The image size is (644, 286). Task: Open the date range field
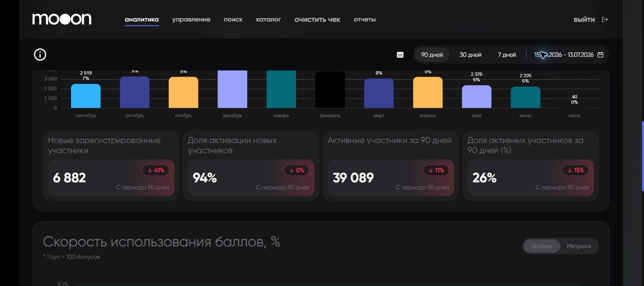click(568, 55)
